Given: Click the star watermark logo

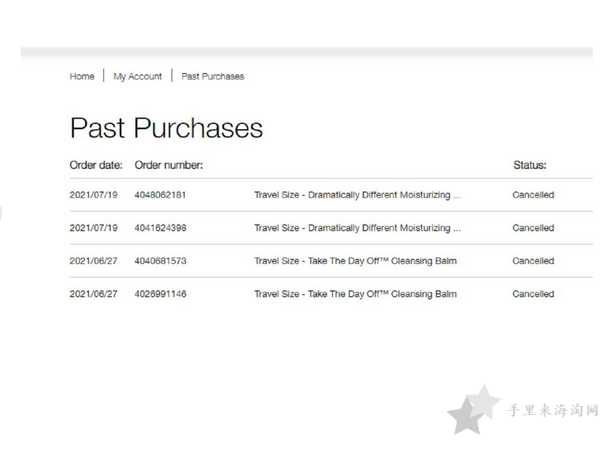Looking at the screenshot, I should coord(473,409).
